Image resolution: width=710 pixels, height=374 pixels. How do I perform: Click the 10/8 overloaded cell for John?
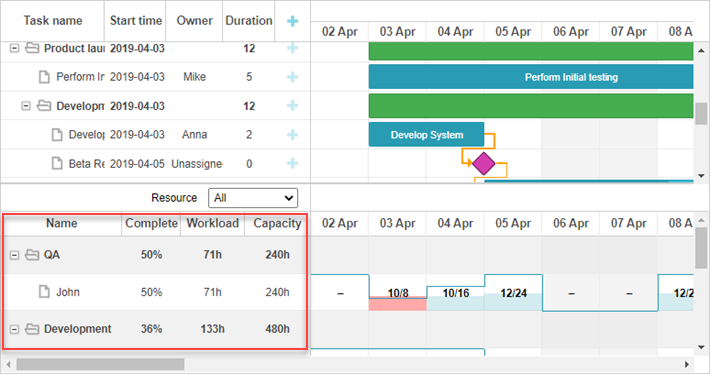(398, 293)
